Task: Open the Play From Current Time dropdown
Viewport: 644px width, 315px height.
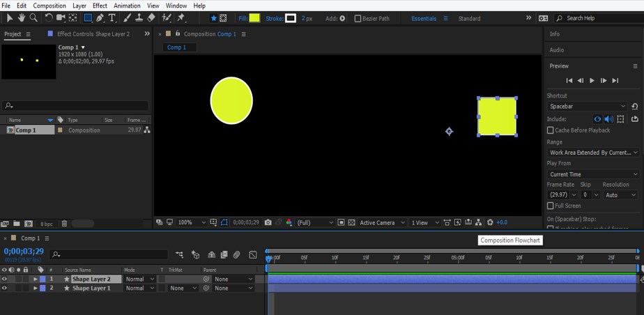Action: coord(592,174)
